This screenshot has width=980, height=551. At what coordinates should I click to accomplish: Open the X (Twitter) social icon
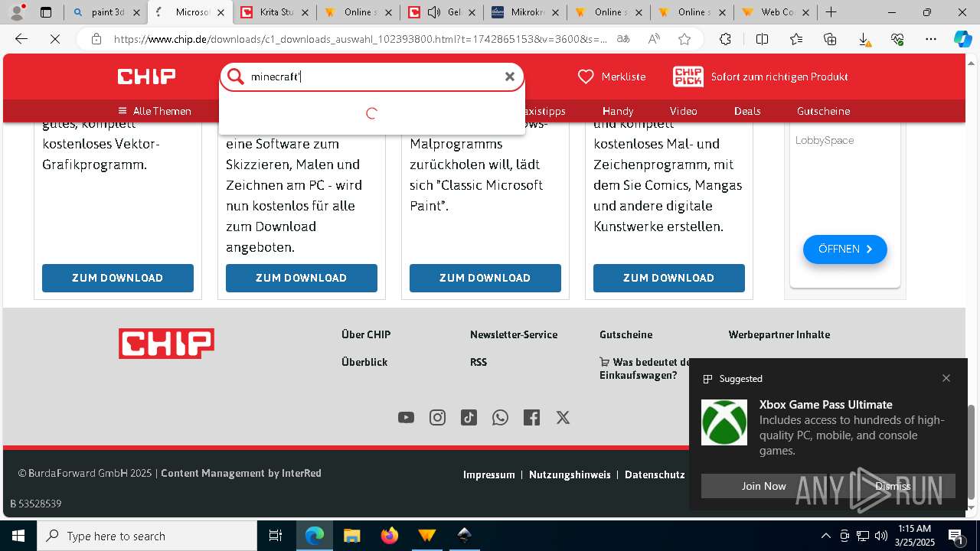pyautogui.click(x=563, y=417)
